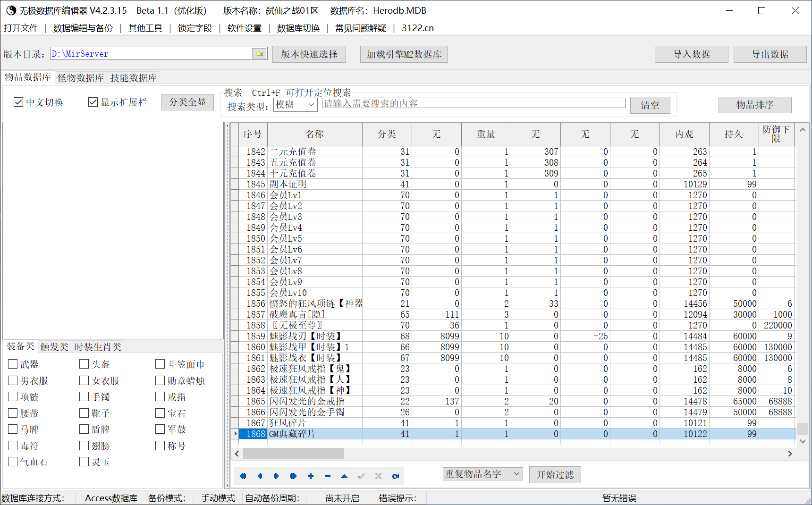This screenshot has width=812, height=505.
Task: Cancel edit X icon in navigator
Action: (378, 476)
